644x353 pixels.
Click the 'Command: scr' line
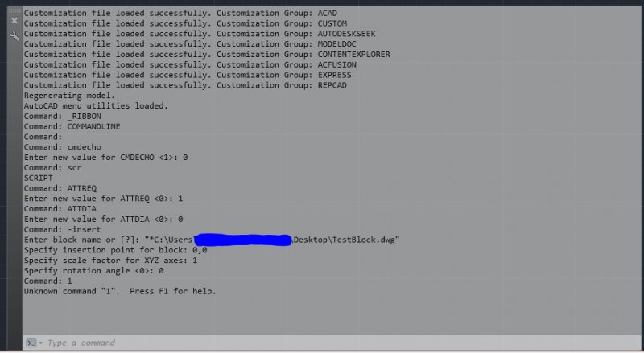click(x=52, y=168)
